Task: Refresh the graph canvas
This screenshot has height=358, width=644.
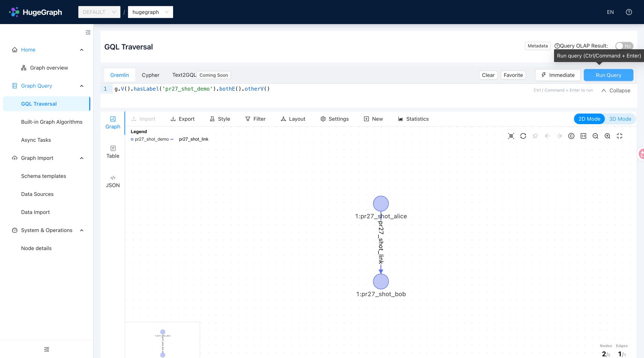Action: pyautogui.click(x=523, y=136)
